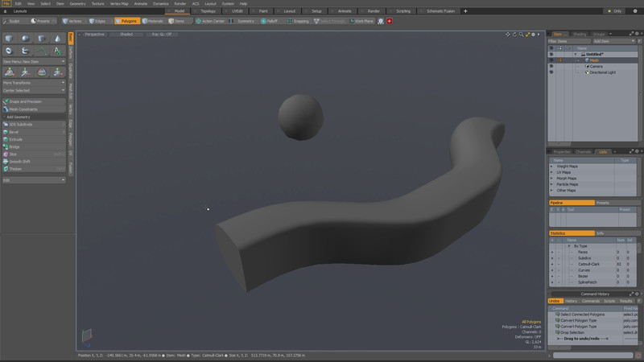Image resolution: width=644 pixels, height=362 pixels.
Task: Click the red plus icon in toolbar
Action: click(x=390, y=21)
